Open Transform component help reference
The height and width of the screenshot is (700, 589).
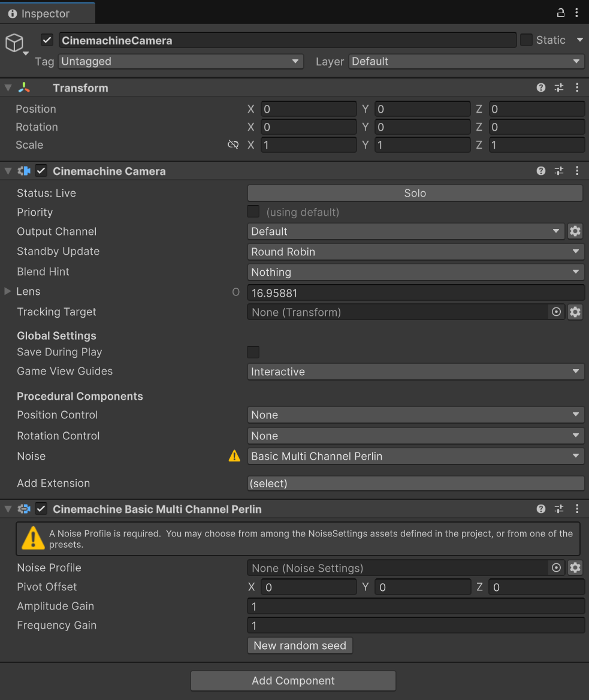pos(541,87)
